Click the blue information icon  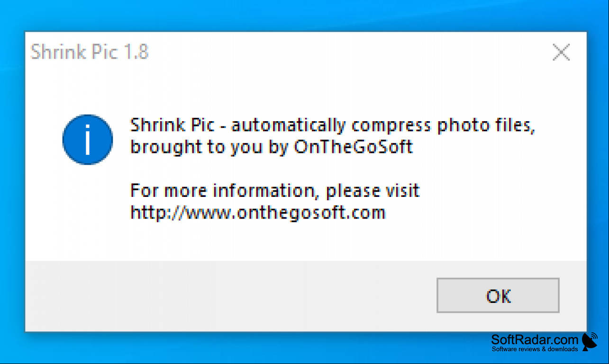88,140
